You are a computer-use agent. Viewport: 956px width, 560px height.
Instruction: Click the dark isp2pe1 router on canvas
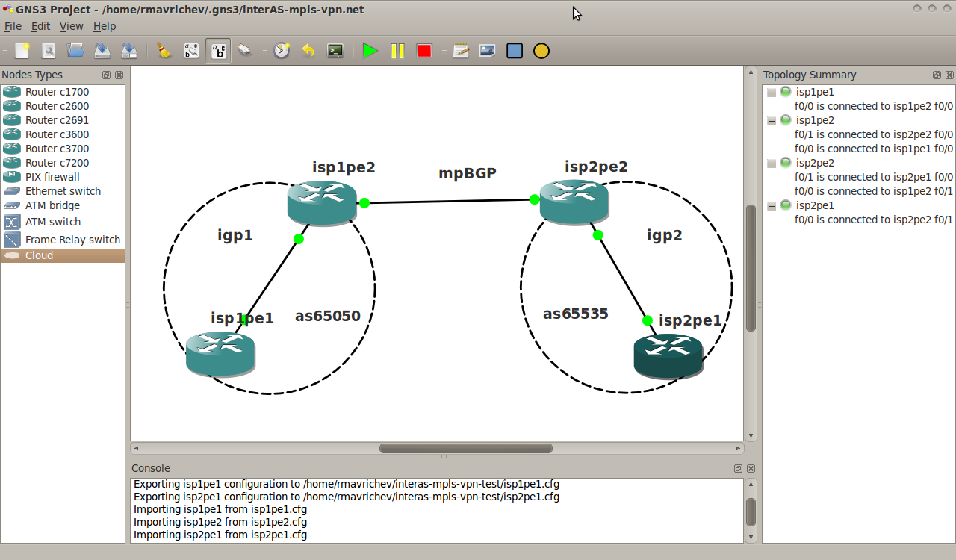668,356
